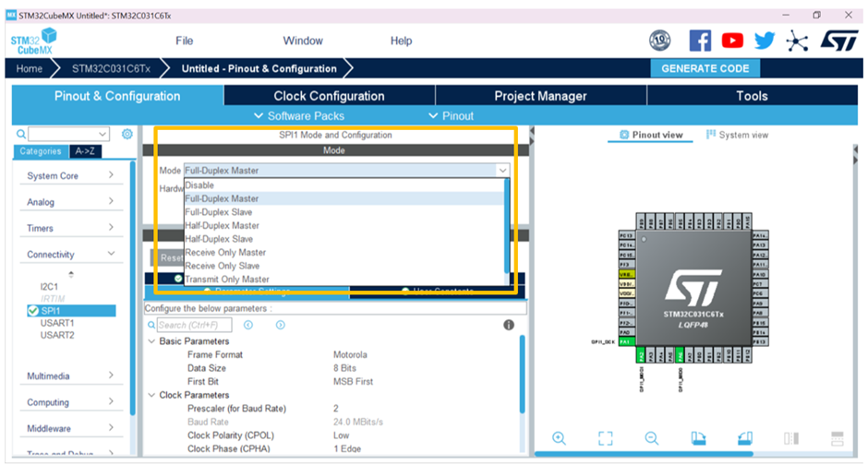Switch to the Clock Configuration tab
Screen dimensions: 868x465
330,96
